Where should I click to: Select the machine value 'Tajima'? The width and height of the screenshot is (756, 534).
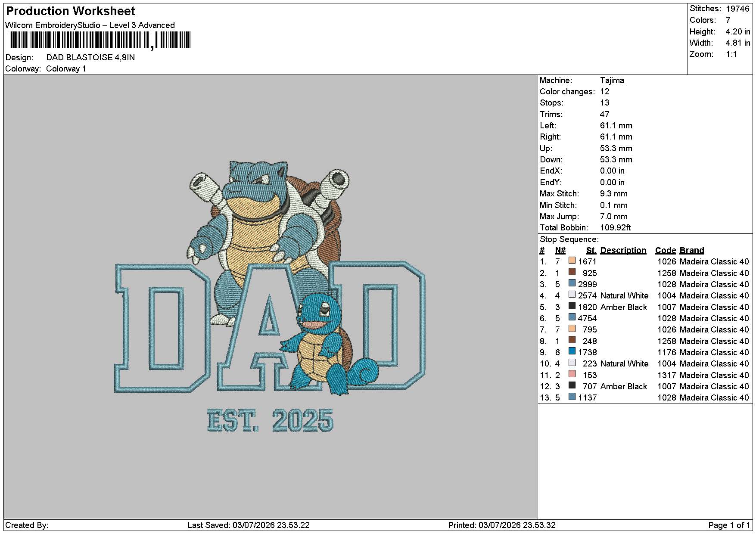[x=612, y=81]
